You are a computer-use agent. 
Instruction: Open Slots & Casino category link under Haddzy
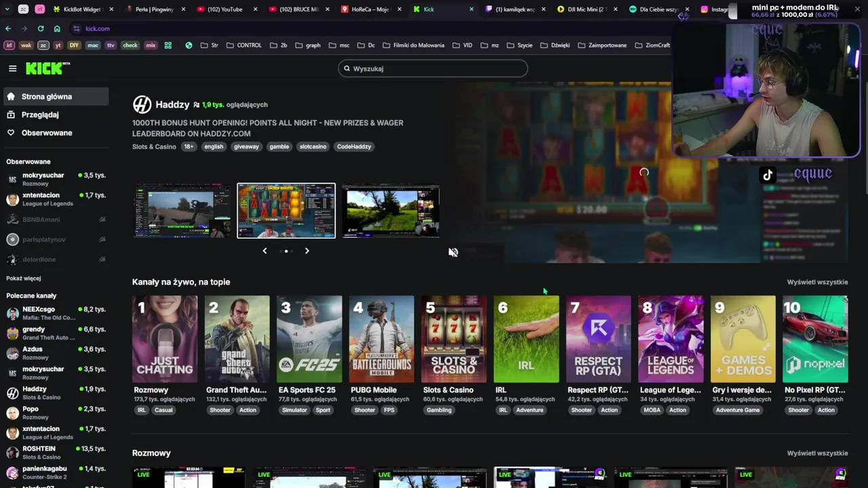click(x=154, y=146)
